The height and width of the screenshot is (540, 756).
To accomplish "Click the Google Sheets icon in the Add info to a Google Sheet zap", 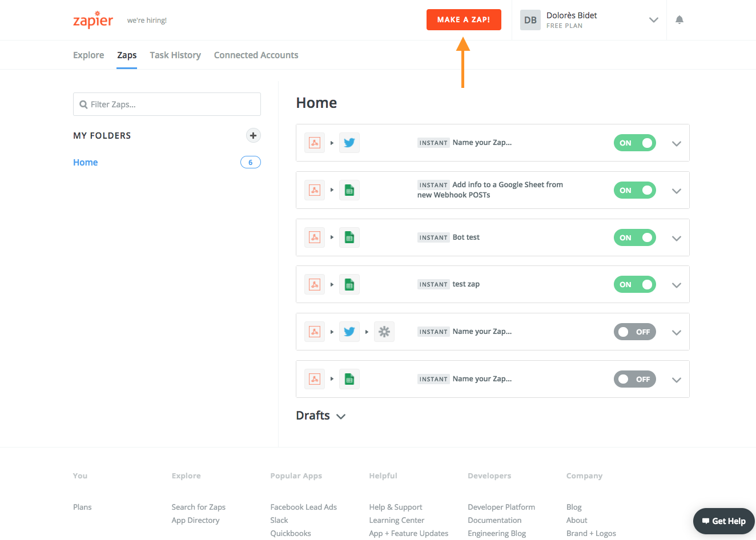I will click(x=349, y=190).
